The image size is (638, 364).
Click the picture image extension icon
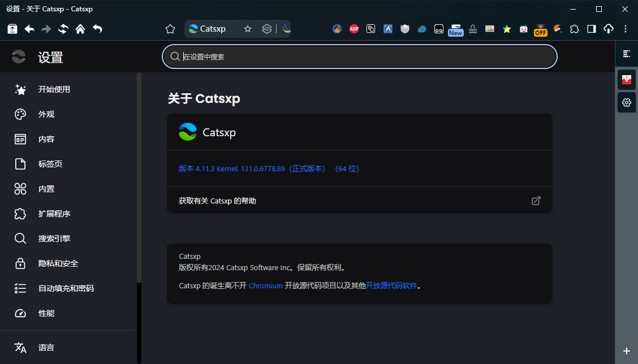pos(489,28)
